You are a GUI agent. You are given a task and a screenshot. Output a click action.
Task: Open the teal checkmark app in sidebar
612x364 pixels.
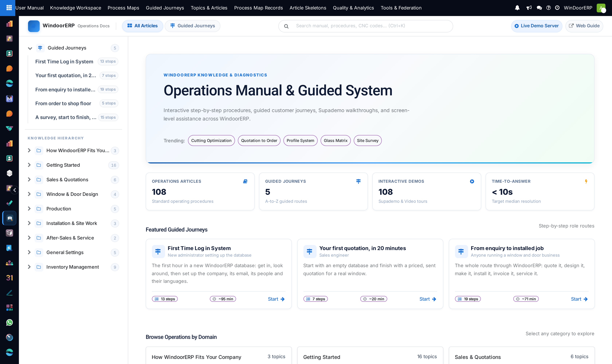tap(9, 203)
